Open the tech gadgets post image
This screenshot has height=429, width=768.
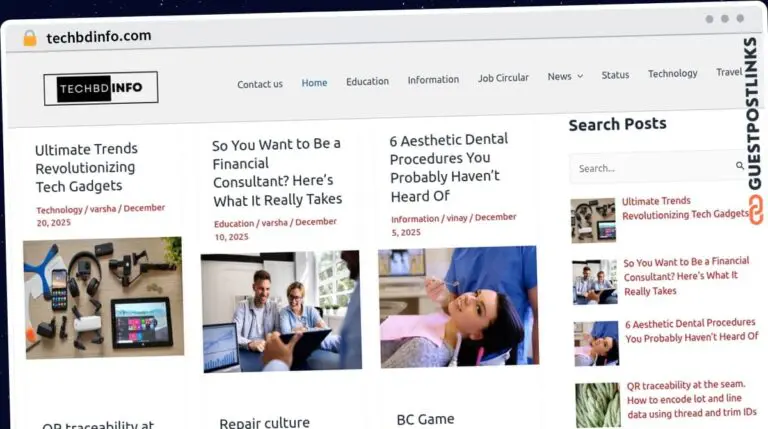[x=103, y=297]
